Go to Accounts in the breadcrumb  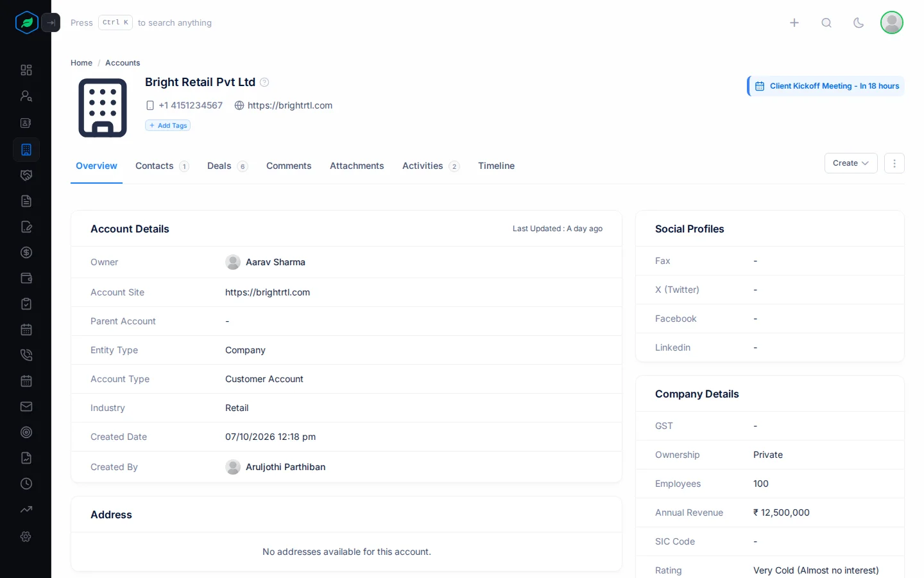123,63
